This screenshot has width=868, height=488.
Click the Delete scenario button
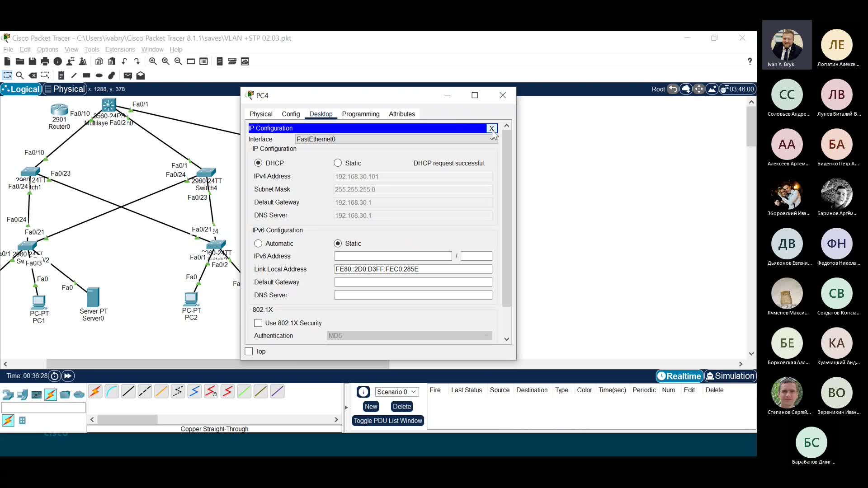402,407
